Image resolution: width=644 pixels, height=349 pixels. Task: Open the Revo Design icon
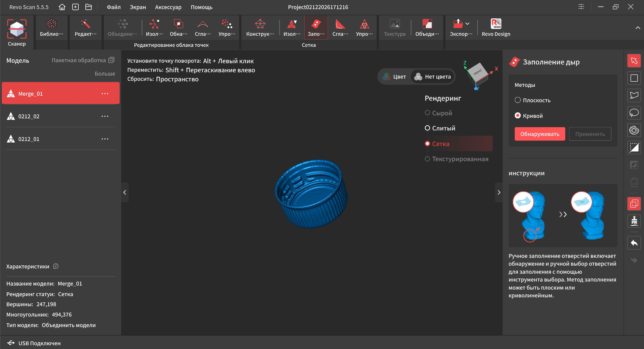[496, 27]
